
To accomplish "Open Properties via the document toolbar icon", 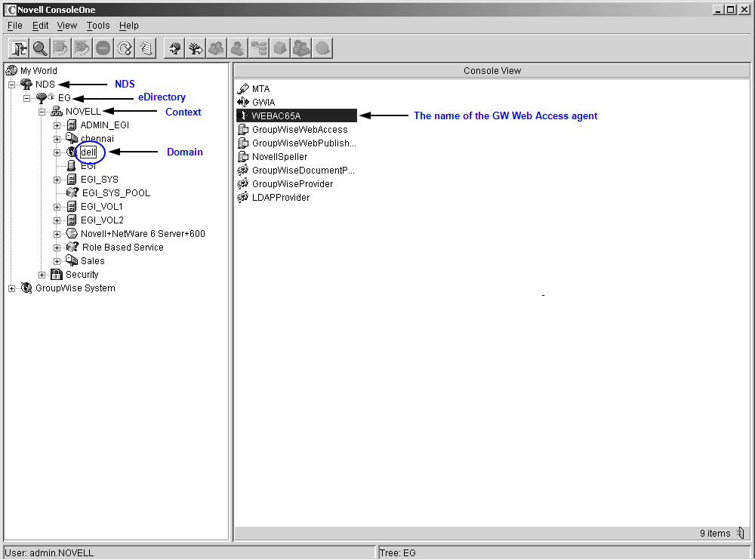I will coord(146,48).
